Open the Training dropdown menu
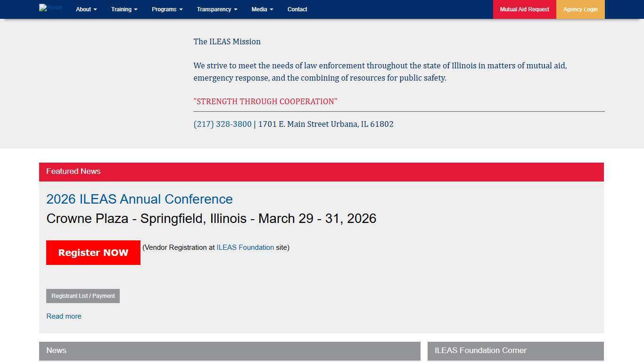Screen dimensions: 644x362 [124, 9]
